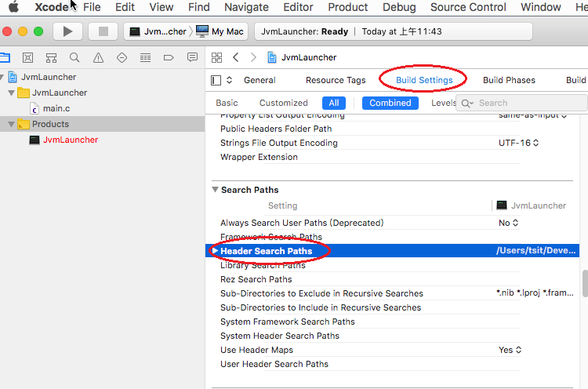Change Use Header Maps Yes dropdown
The height and width of the screenshot is (389, 588).
point(510,350)
